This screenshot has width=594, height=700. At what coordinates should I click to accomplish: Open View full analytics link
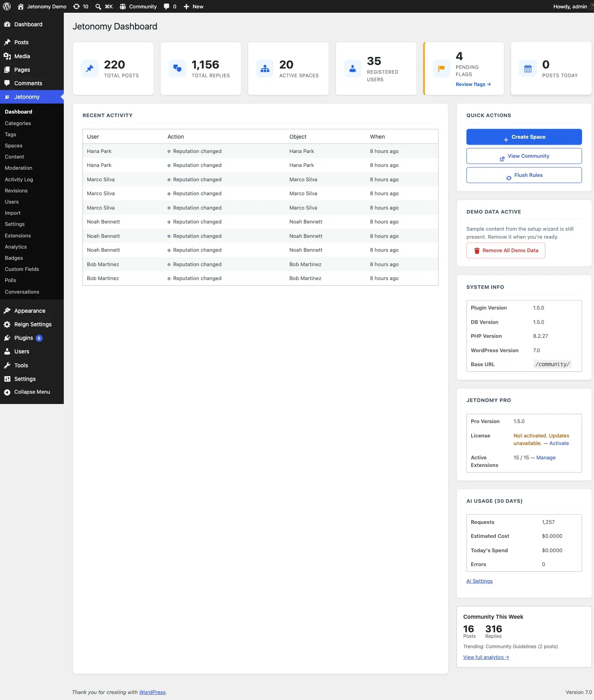(x=486, y=657)
